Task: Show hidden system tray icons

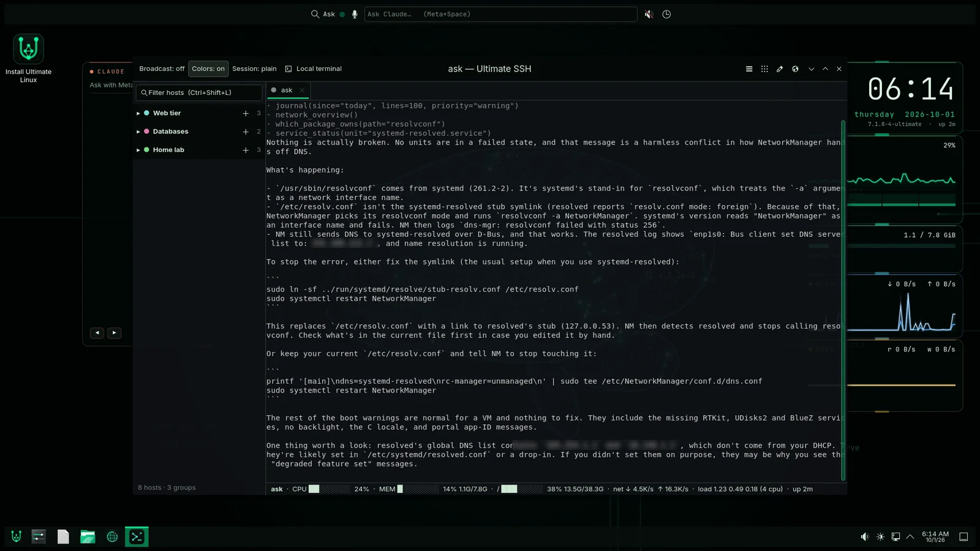Action: [x=910, y=537]
